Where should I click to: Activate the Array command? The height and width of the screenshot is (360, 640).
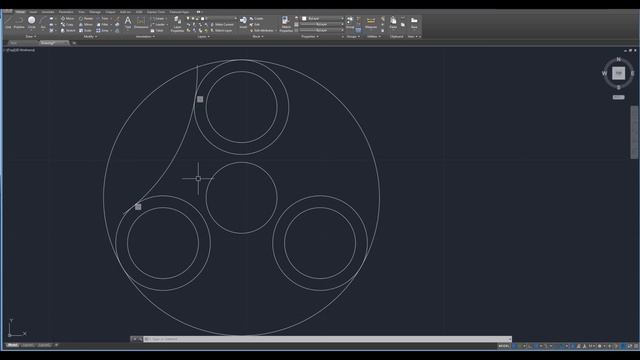pos(102,30)
